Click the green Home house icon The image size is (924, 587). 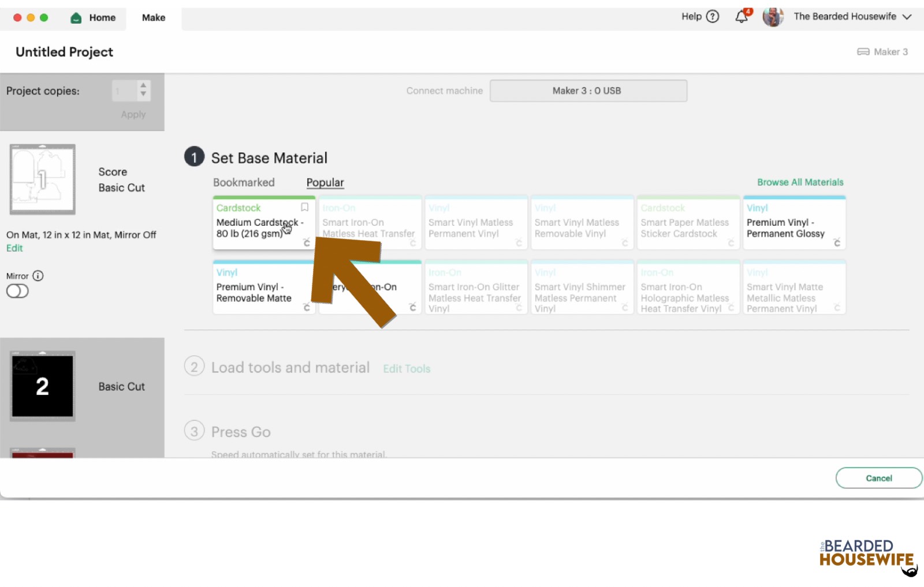point(76,18)
